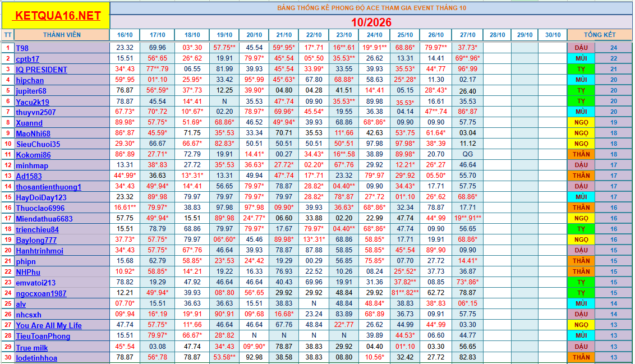Click the THÀNH VIÊN column header
This screenshot has height=364, width=635.
pyautogui.click(x=62, y=35)
